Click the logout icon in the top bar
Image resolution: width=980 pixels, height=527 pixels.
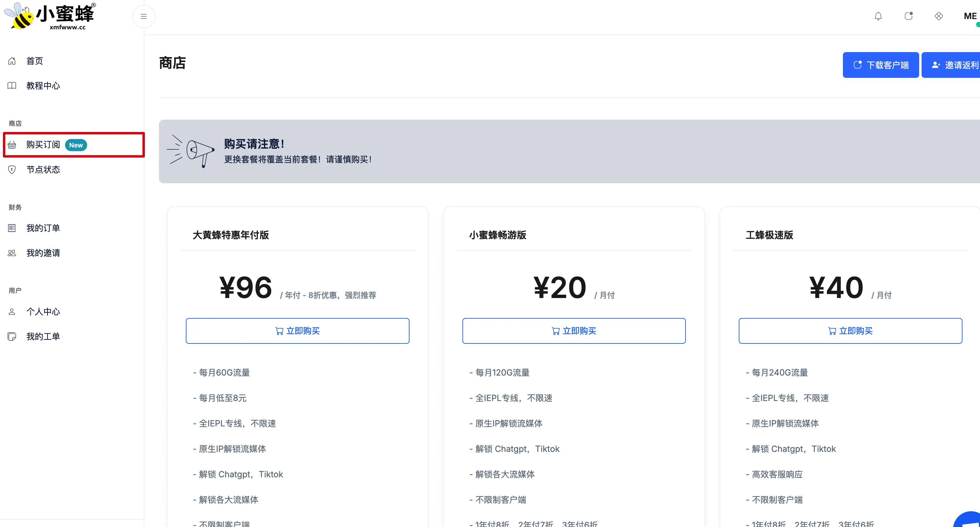click(909, 16)
